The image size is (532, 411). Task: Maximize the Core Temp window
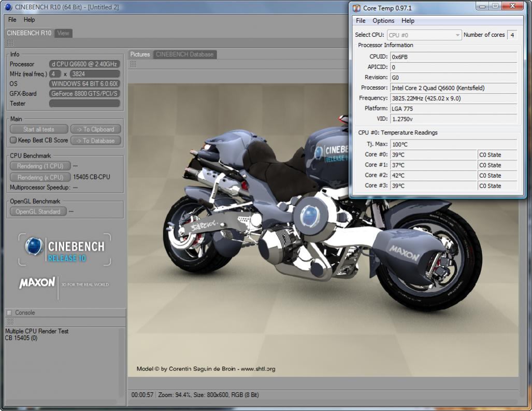[495, 6]
